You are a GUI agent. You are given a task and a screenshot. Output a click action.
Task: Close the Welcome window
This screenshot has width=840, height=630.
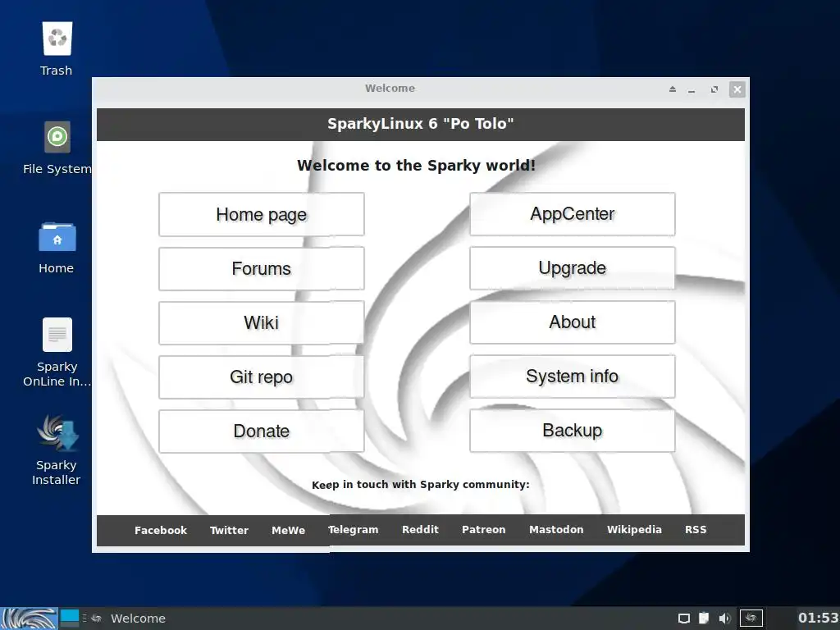click(737, 89)
